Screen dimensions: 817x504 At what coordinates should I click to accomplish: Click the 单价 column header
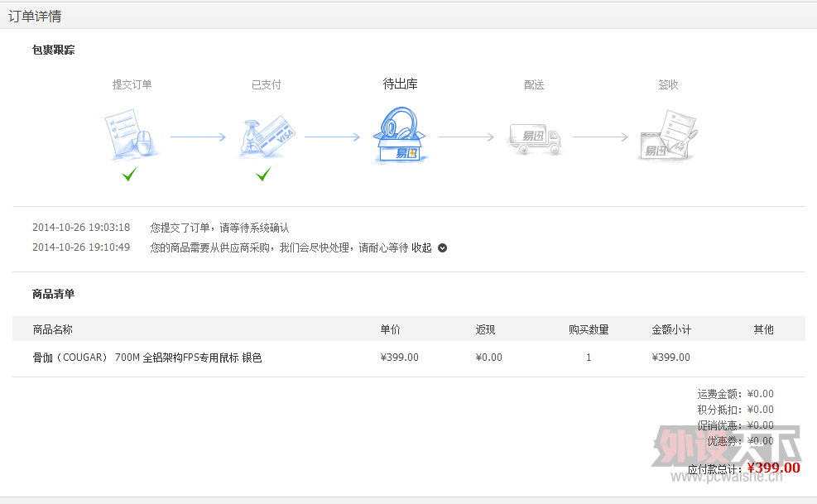click(390, 329)
